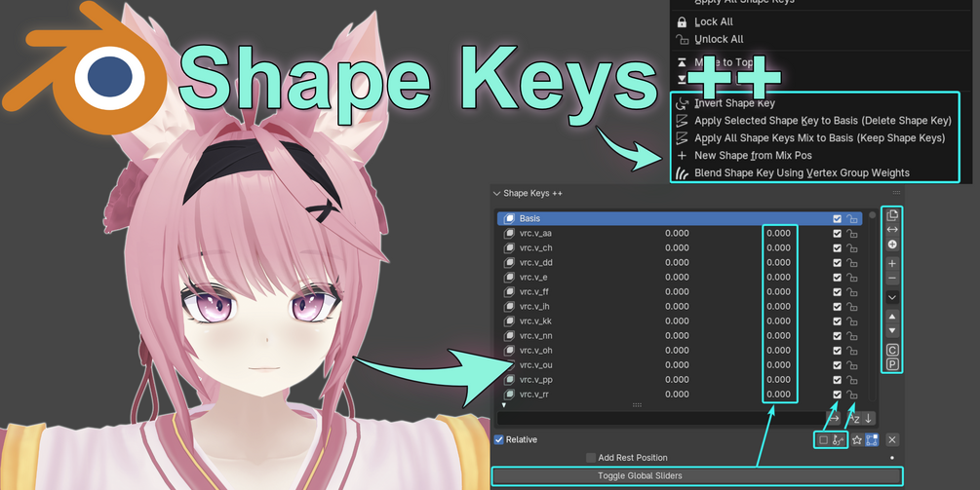This screenshot has width=980, height=490.
Task: Select the vrc.v_pp shape key
Action: (535, 380)
